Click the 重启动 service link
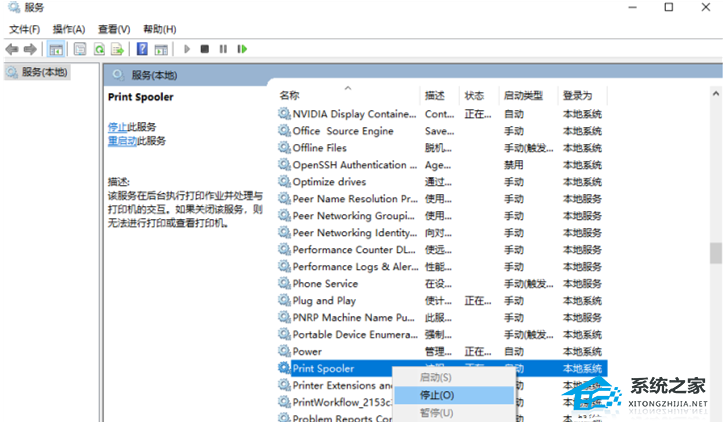The height and width of the screenshot is (422, 723). pyautogui.click(x=122, y=141)
